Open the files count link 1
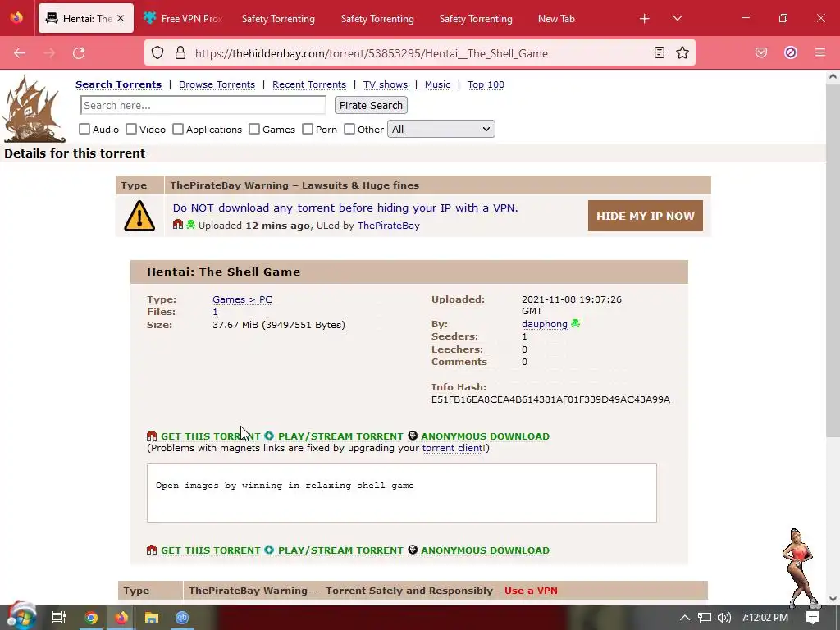The height and width of the screenshot is (630, 840). 215,312
